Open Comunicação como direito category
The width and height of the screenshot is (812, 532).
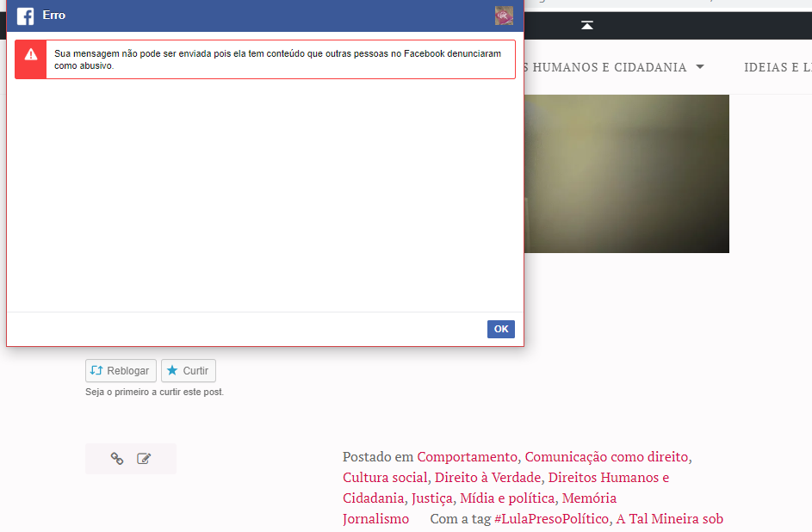[x=607, y=456]
